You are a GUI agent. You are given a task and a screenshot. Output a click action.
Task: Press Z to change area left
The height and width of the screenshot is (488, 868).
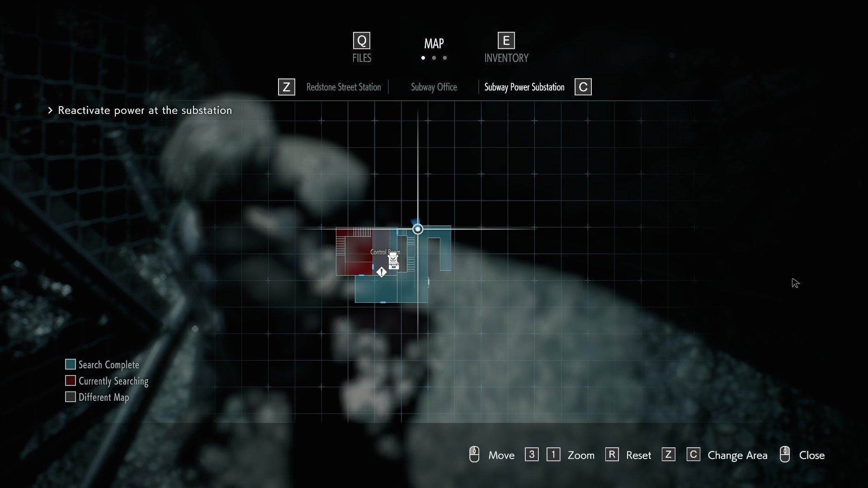(286, 86)
